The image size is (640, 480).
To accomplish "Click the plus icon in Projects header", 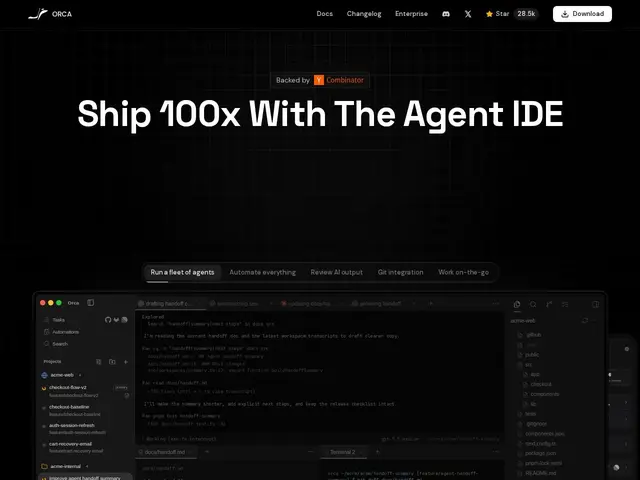I will pyautogui.click(x=126, y=362).
